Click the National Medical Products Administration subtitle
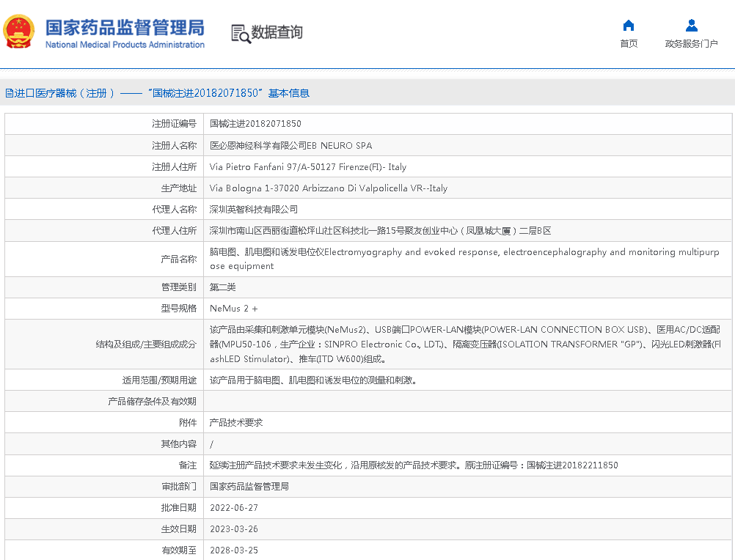 click(x=125, y=45)
